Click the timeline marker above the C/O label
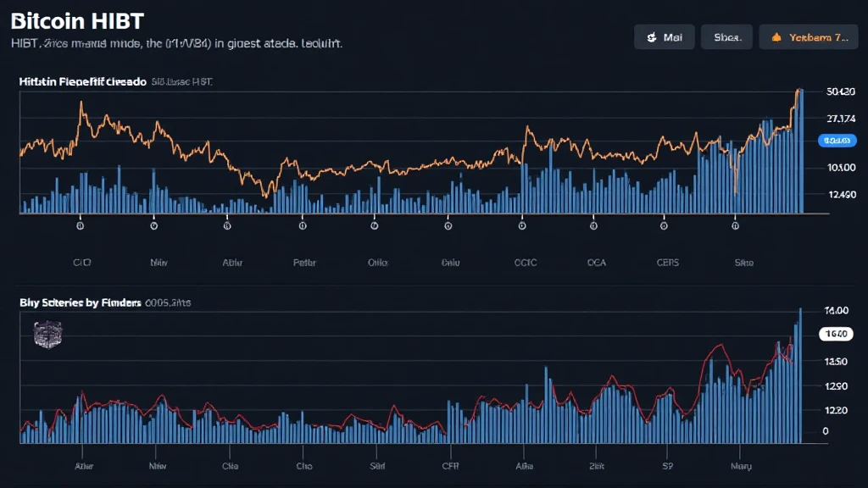 coord(81,225)
